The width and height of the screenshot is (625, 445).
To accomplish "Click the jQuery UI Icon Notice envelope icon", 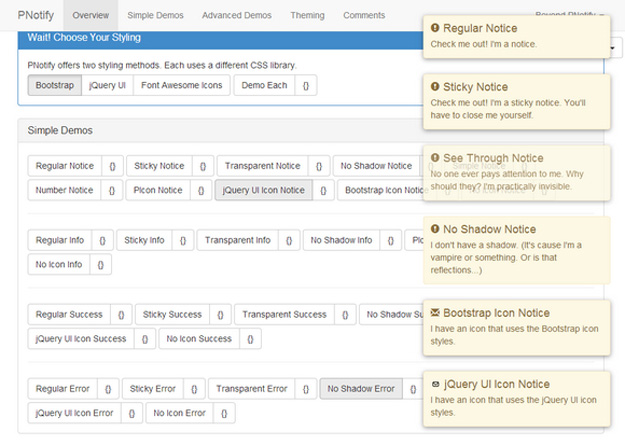I will click(x=435, y=384).
